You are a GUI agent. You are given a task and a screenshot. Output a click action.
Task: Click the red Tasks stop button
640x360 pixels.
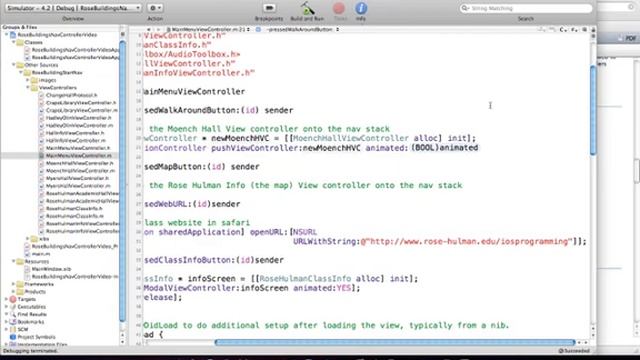tap(339, 8)
